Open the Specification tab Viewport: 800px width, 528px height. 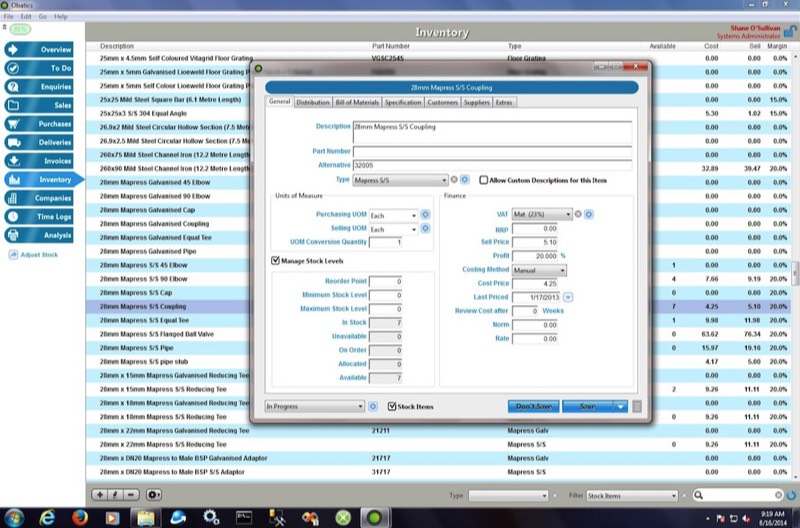pos(403,102)
